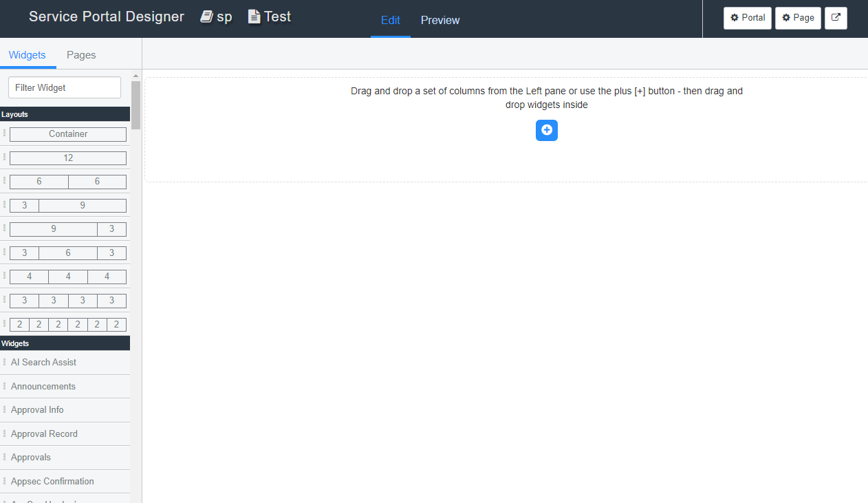The width and height of the screenshot is (868, 503).
Task: Choose the full-width 12 column layout
Action: (x=67, y=158)
